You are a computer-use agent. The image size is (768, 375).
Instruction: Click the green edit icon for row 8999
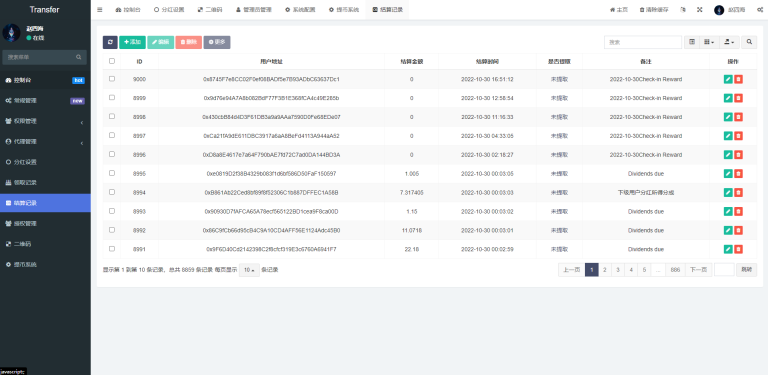[728, 98]
